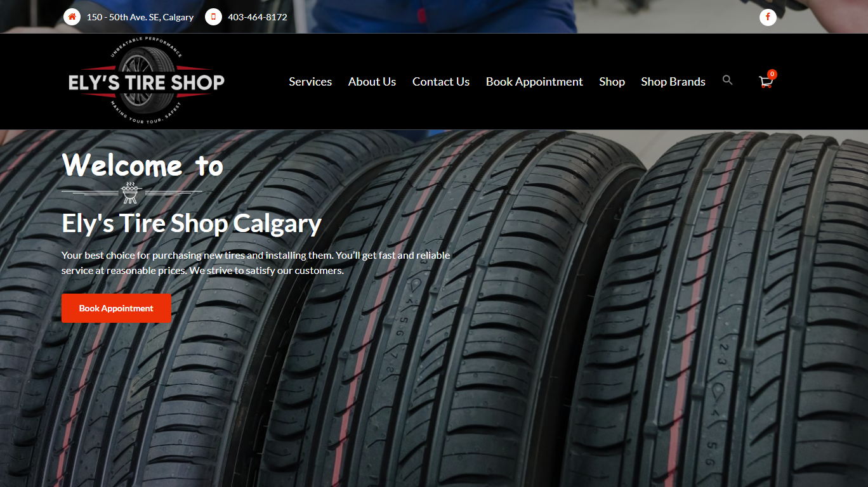Go to About Us page
The height and width of the screenshot is (487, 868).
[372, 82]
